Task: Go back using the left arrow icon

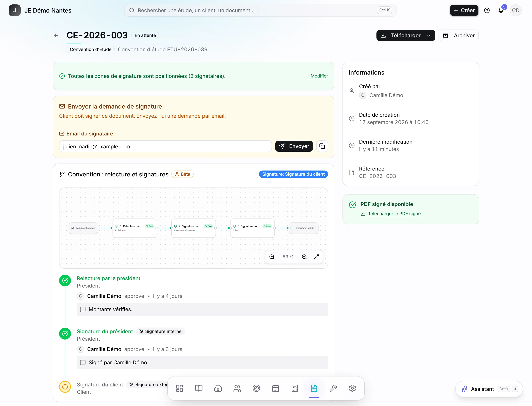Action: [56, 35]
